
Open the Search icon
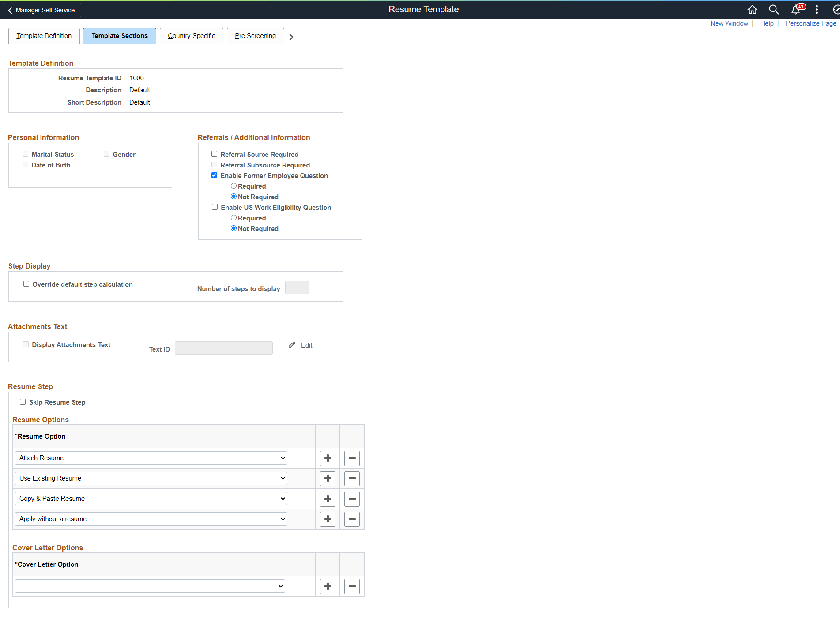(x=773, y=9)
